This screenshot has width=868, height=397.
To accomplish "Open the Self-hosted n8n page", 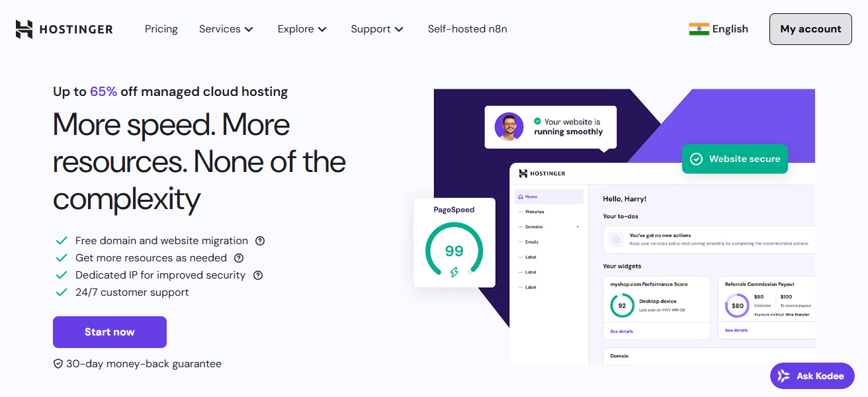I will [467, 29].
